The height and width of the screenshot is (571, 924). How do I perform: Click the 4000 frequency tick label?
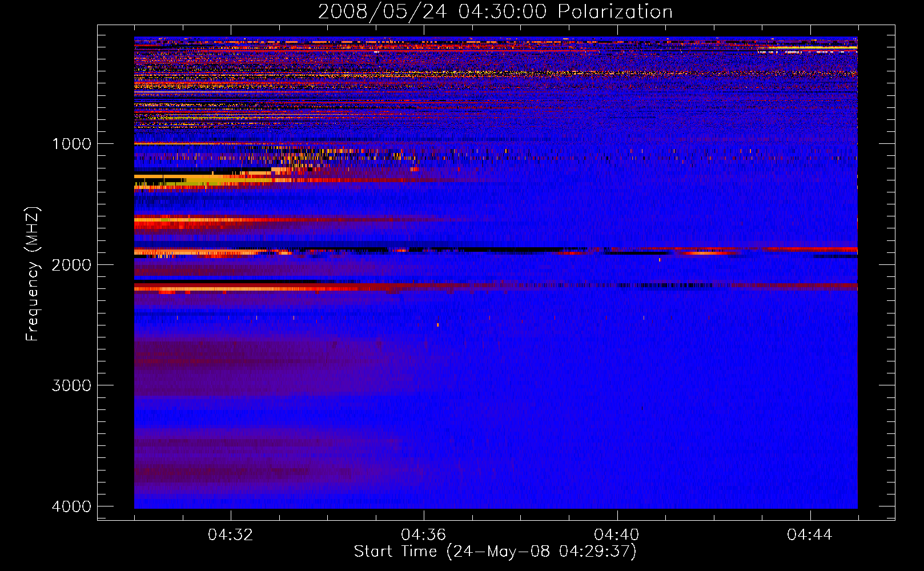(71, 506)
